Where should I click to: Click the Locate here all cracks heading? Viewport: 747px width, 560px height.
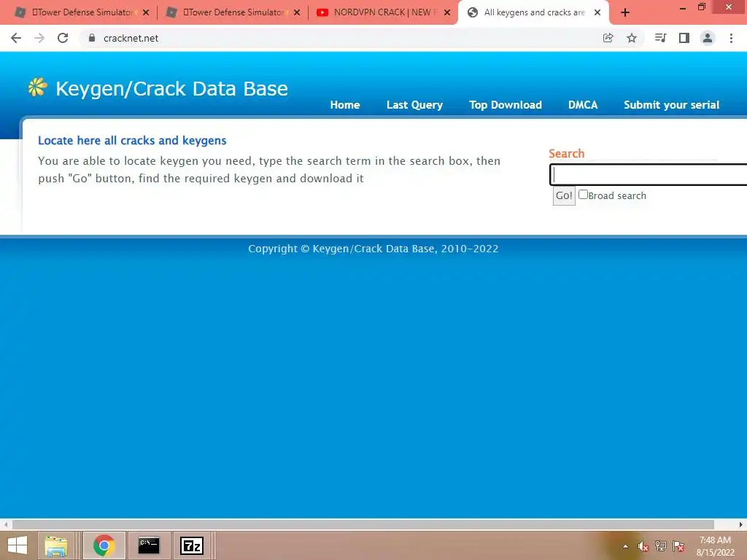point(132,141)
